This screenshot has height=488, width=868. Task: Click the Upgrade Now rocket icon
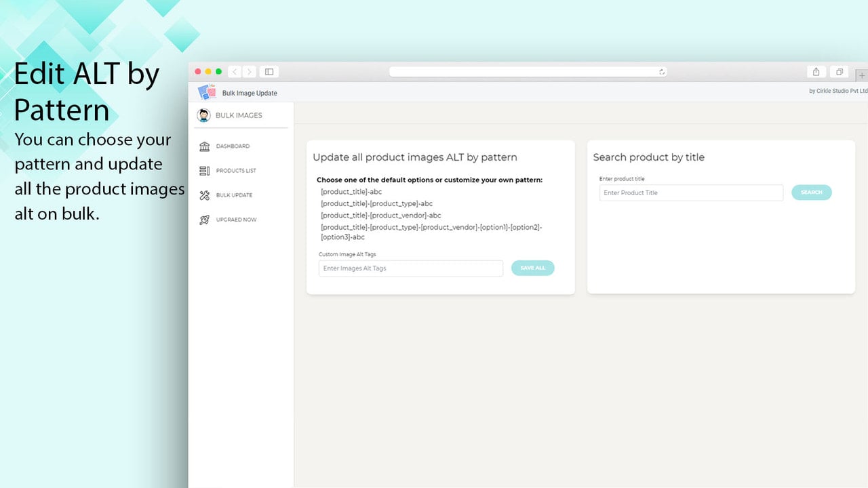tap(204, 220)
